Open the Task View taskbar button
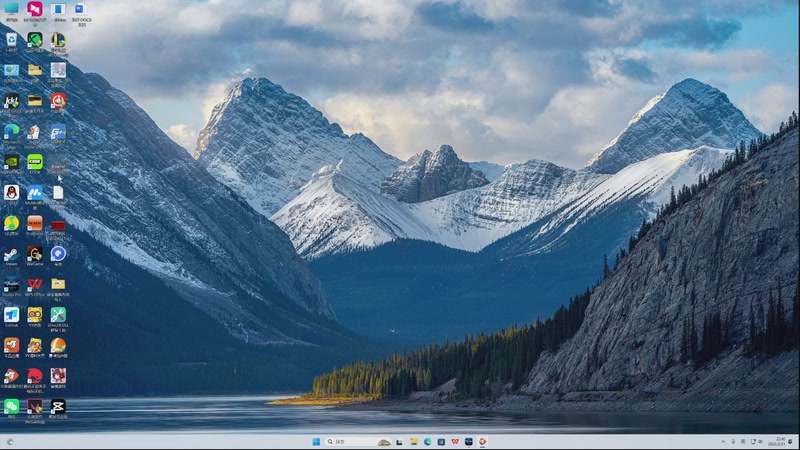This screenshot has height=450, width=800. [x=399, y=442]
